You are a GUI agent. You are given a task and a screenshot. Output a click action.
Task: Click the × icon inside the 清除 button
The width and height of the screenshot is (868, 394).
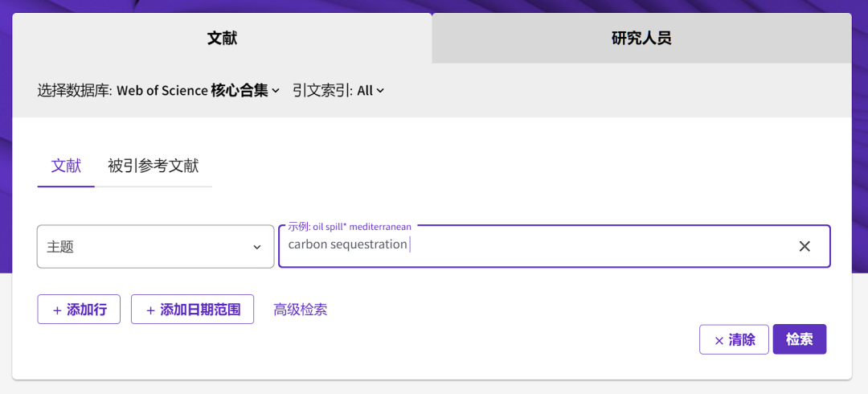[719, 340]
